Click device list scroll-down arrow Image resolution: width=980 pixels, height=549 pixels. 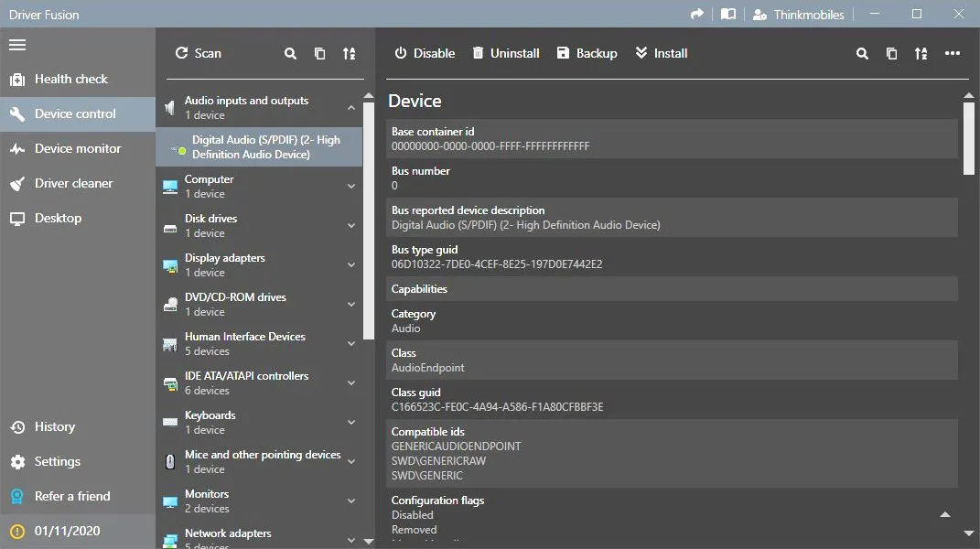369,542
